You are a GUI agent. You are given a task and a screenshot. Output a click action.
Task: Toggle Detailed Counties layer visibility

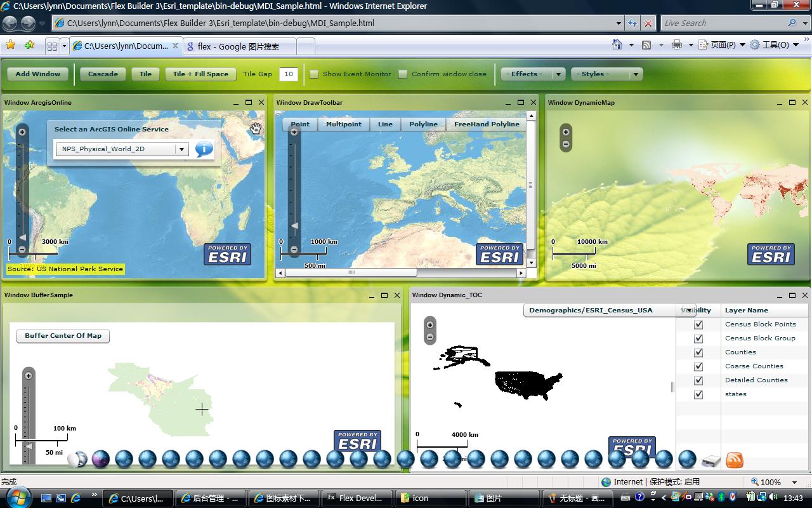[698, 380]
